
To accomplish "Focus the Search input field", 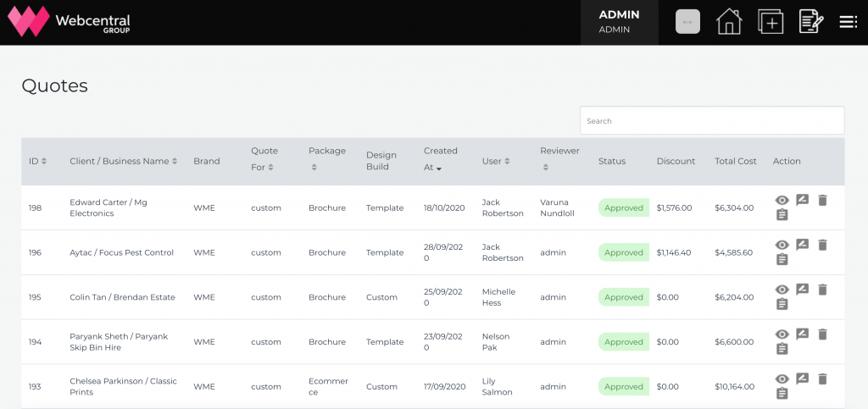I will [712, 120].
